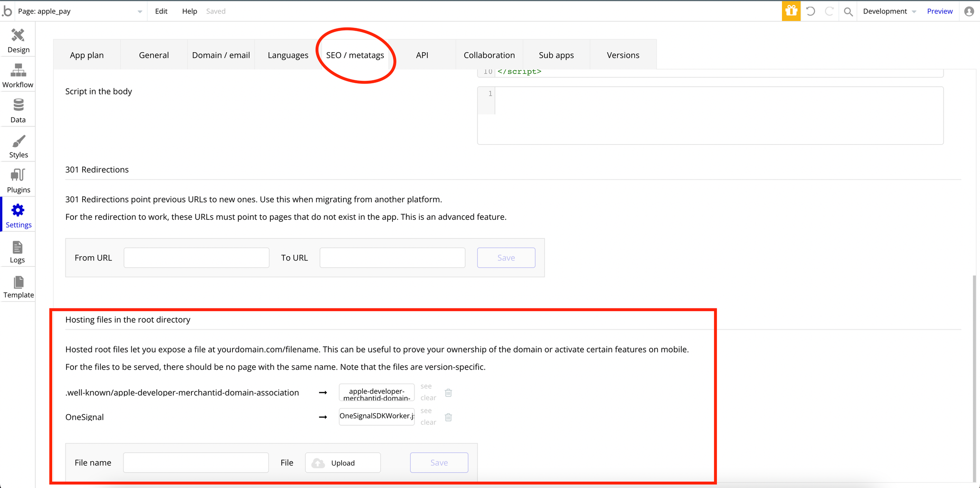Open the Logs section
Screen dimensions: 980x488
click(x=18, y=251)
